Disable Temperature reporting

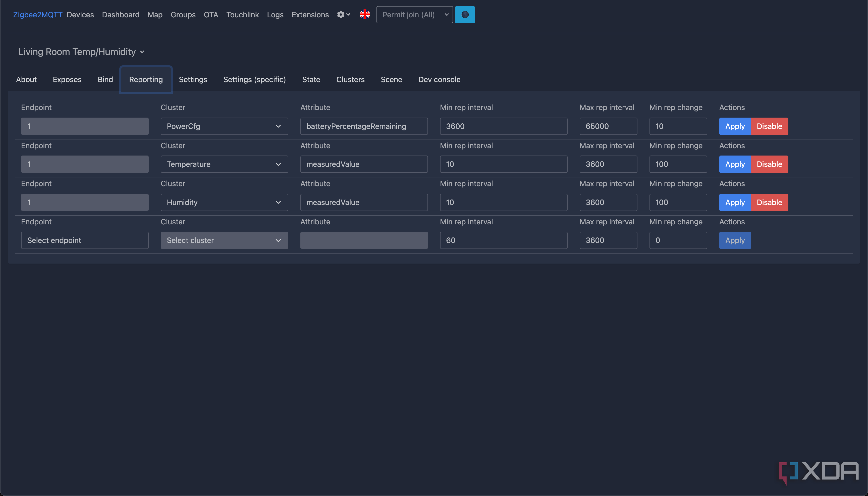[x=769, y=164]
